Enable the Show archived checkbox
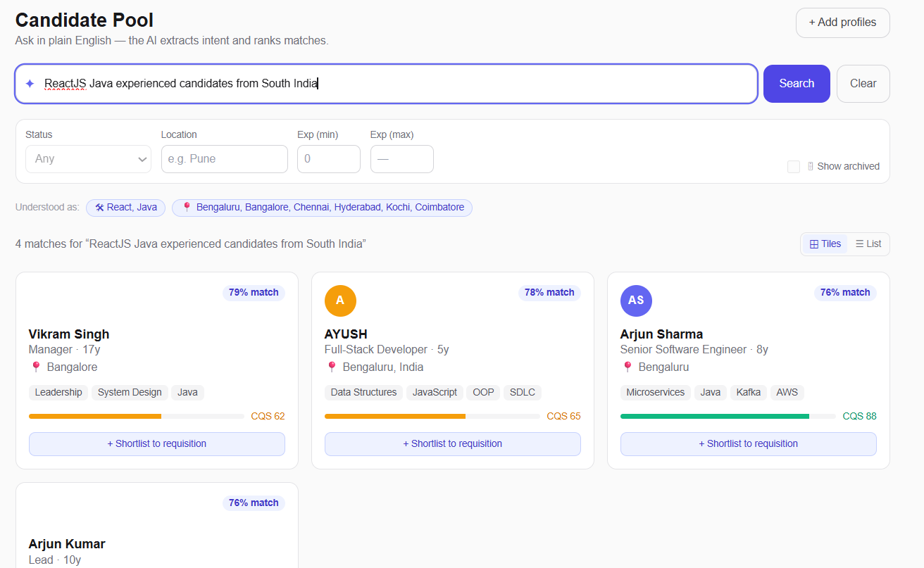 (794, 167)
